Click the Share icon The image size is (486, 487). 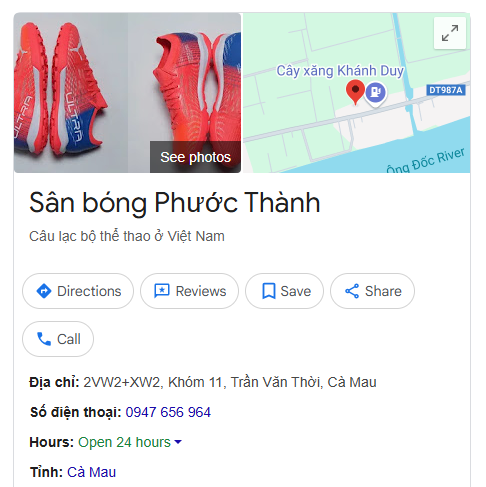[x=352, y=291]
